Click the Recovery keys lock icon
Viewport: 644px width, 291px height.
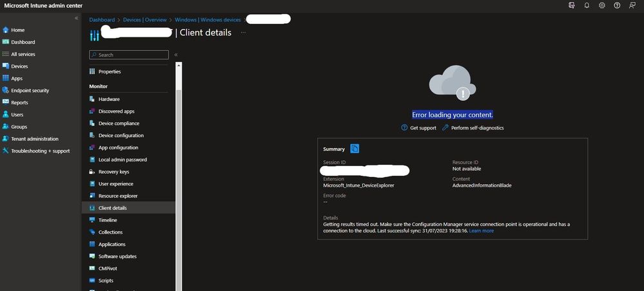coord(92,171)
